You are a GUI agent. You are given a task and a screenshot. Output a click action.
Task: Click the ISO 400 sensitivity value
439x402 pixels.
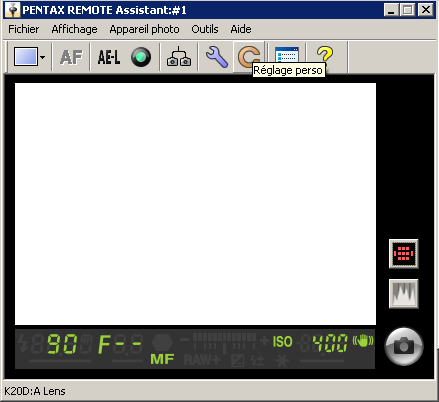point(310,343)
